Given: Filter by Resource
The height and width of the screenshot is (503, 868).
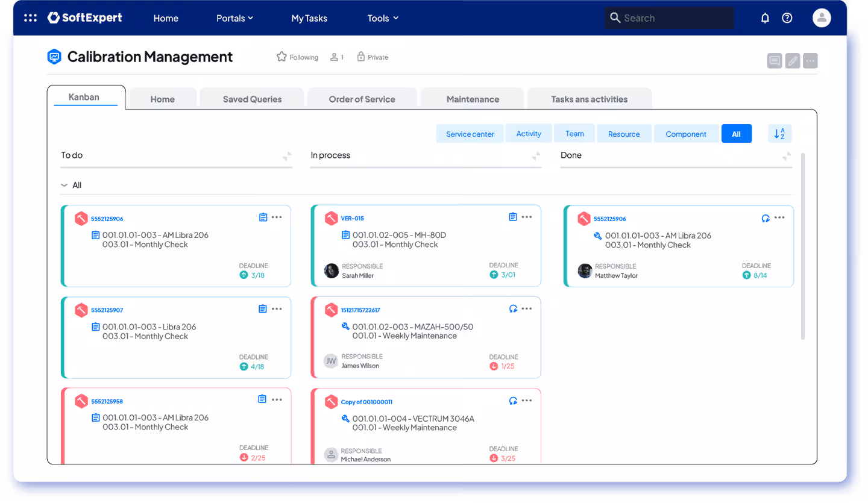Looking at the screenshot, I should click(x=624, y=134).
